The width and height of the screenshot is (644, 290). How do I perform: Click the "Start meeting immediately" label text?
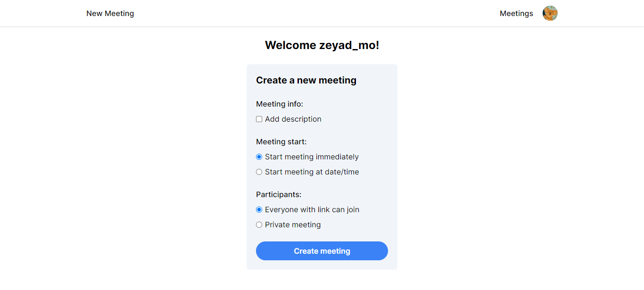(312, 157)
